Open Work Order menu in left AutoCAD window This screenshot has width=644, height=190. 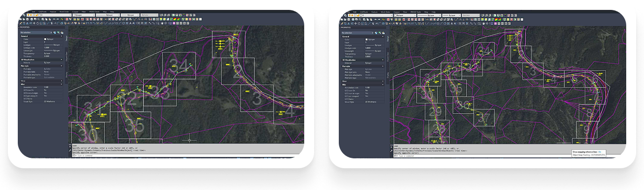(64, 12)
